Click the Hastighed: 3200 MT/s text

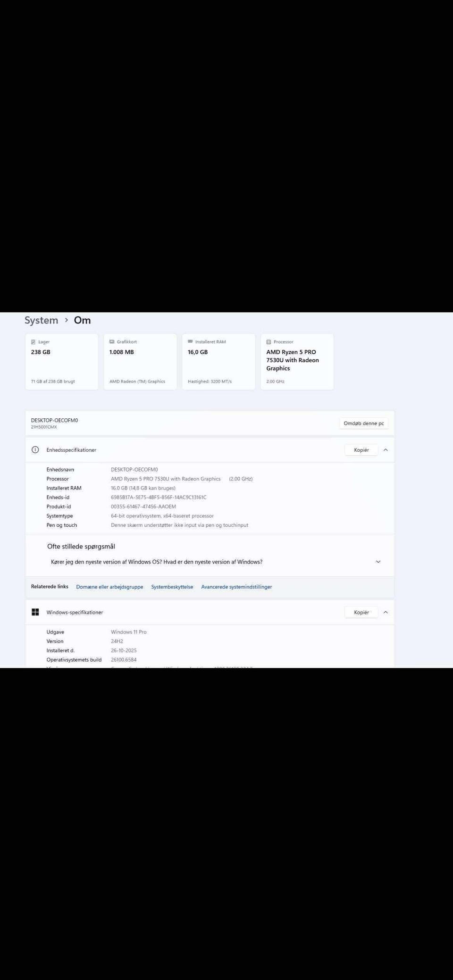point(210,382)
